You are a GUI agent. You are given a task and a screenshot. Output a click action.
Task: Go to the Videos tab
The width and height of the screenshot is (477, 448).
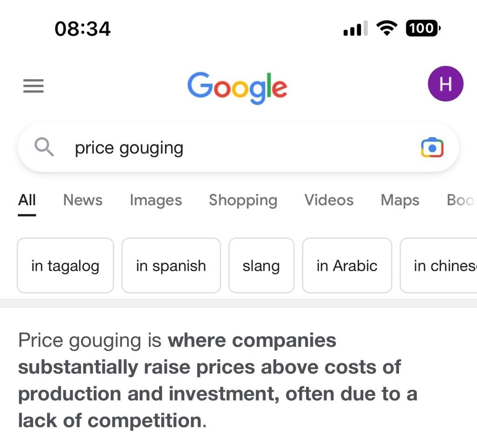(x=329, y=200)
